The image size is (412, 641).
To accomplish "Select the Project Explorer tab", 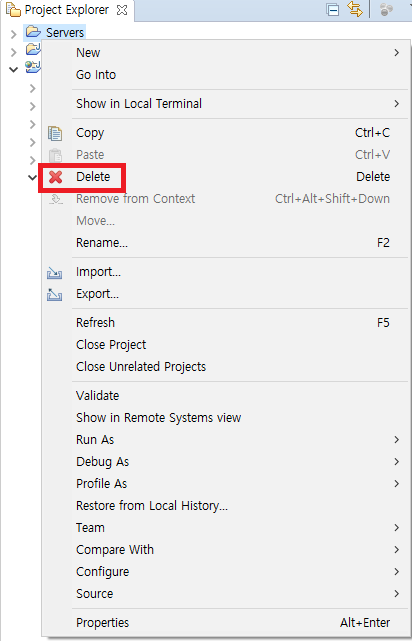I will (67, 10).
